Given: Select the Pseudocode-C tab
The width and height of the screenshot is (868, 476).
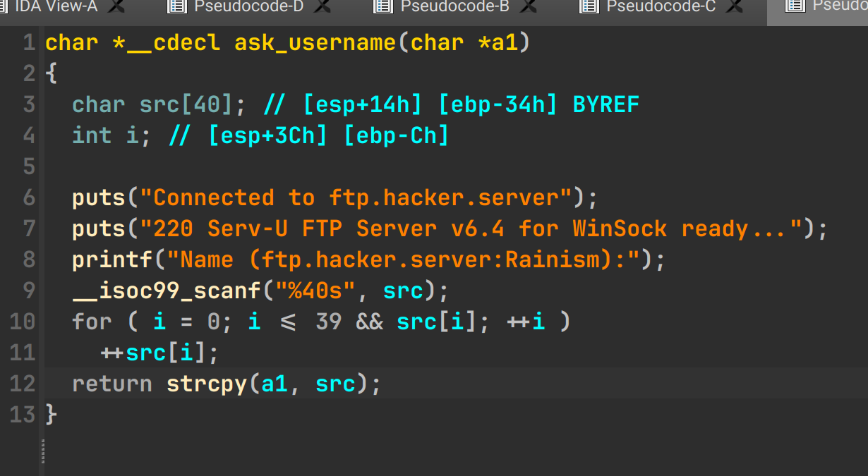Looking at the screenshot, I should click(661, 6).
